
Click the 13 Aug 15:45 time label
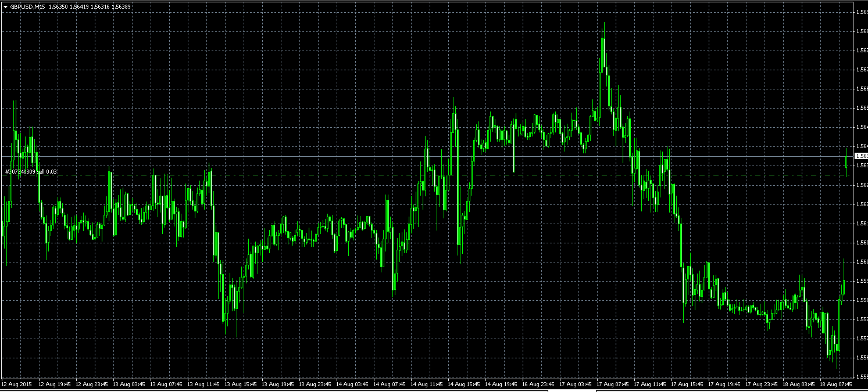[241, 384]
